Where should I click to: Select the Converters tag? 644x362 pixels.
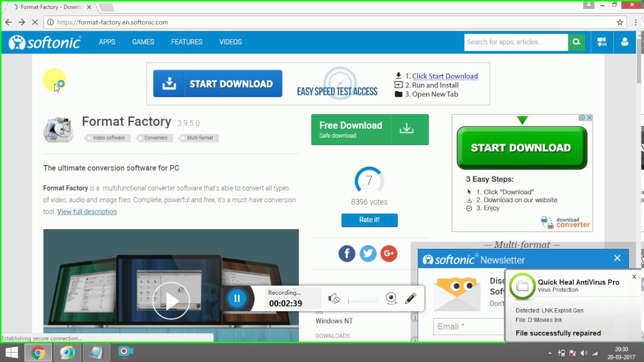coord(154,138)
